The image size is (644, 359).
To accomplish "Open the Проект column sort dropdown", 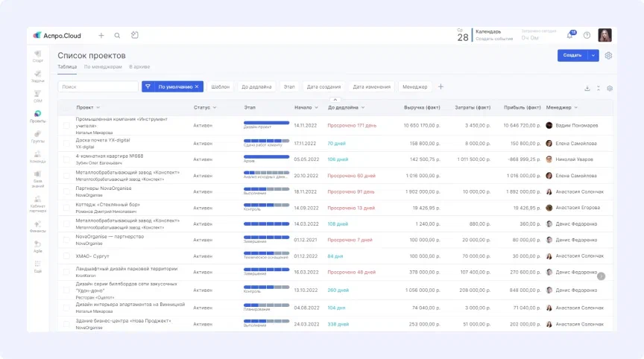I will [x=98, y=107].
